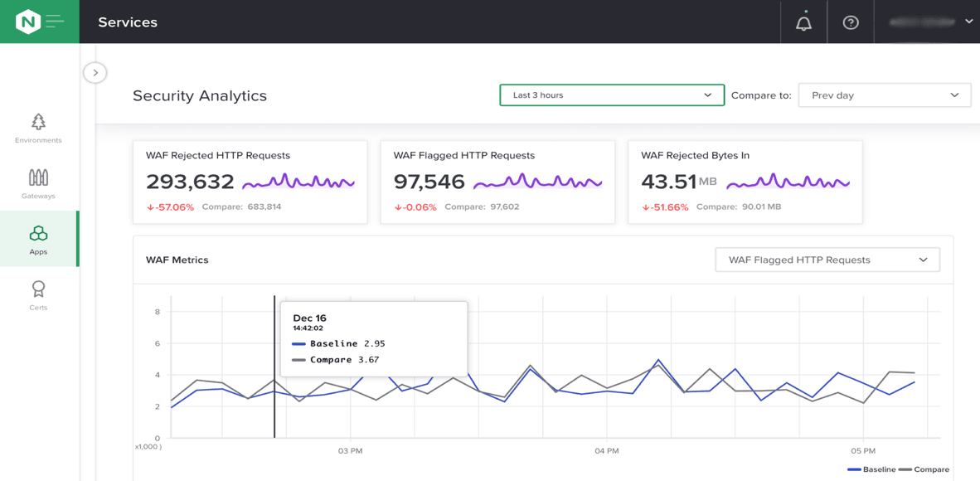The height and width of the screenshot is (481, 980).
Task: Click the WAF Rejected Bytes In sparkline
Action: click(x=788, y=182)
